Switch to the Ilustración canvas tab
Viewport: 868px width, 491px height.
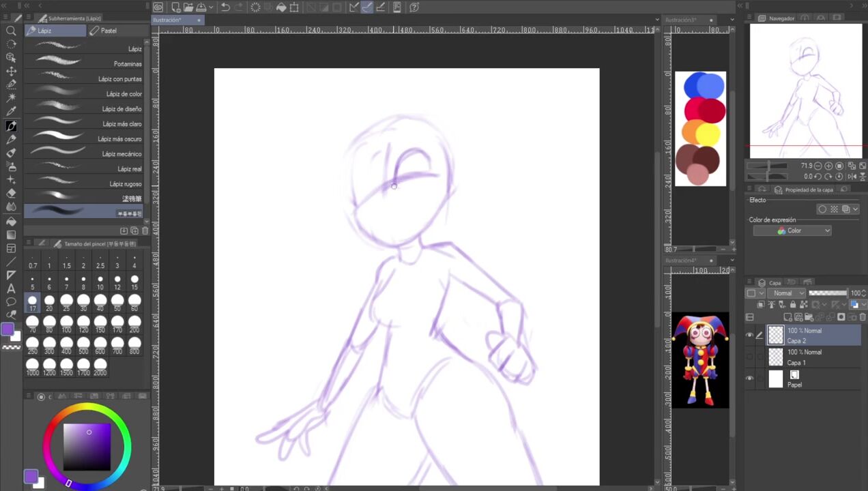(x=168, y=20)
